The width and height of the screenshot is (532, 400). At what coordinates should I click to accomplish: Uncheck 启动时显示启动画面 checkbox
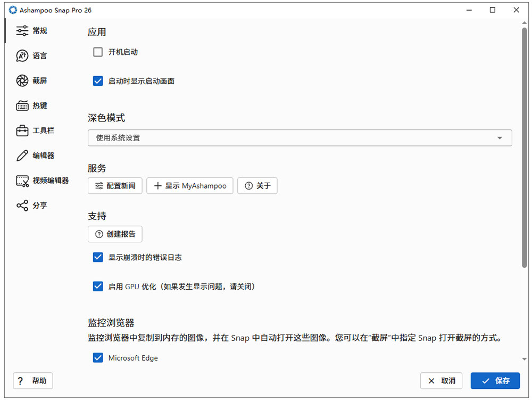click(x=98, y=81)
